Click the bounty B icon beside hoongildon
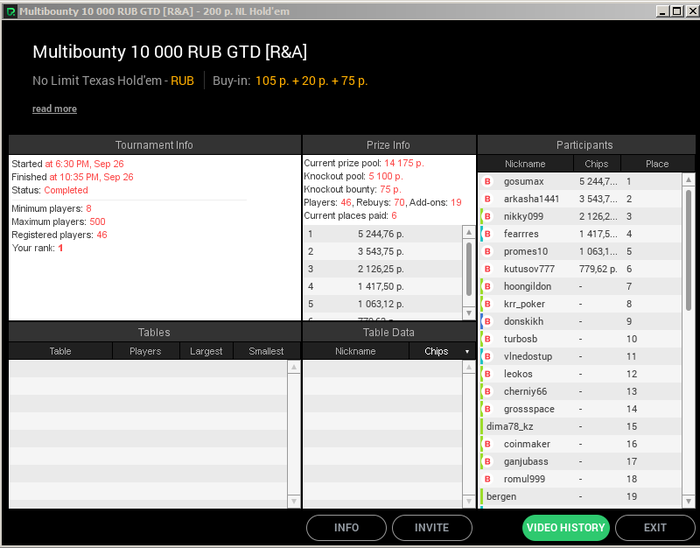The image size is (700, 548). point(488,286)
